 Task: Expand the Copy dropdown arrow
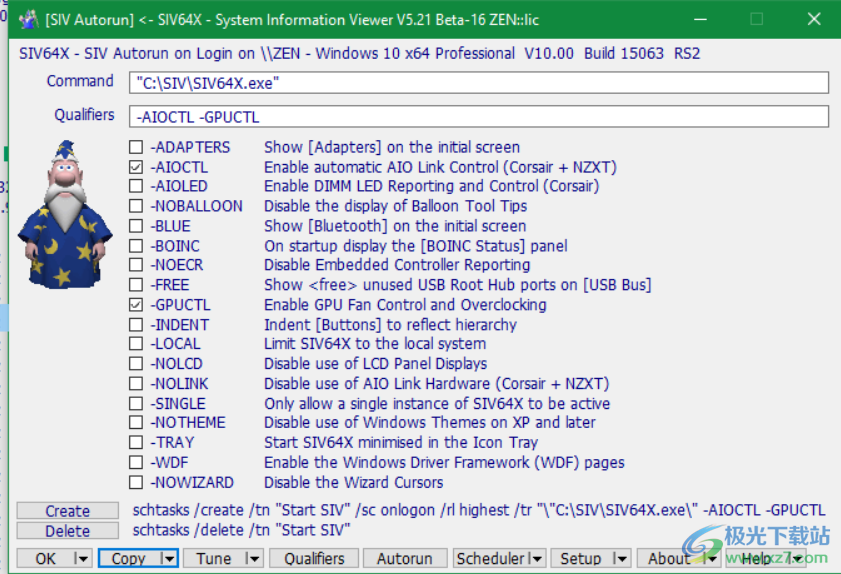point(168,558)
